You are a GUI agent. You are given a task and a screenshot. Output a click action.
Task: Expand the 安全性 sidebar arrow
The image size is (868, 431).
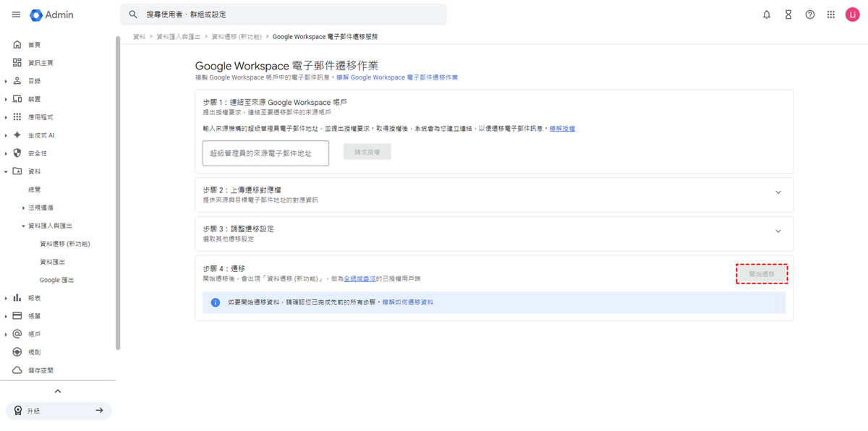(6, 153)
